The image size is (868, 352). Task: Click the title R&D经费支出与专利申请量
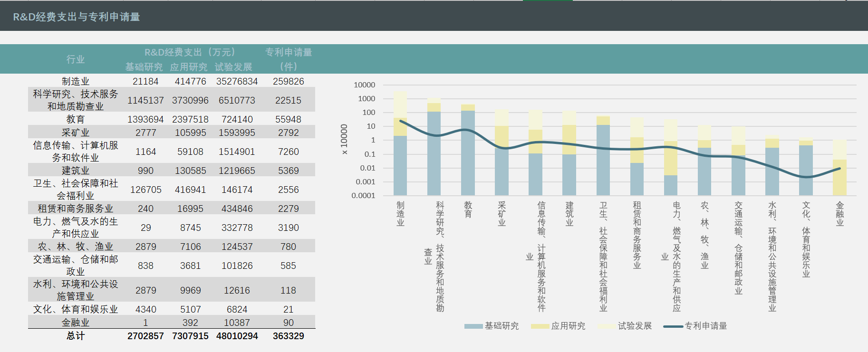click(77, 17)
